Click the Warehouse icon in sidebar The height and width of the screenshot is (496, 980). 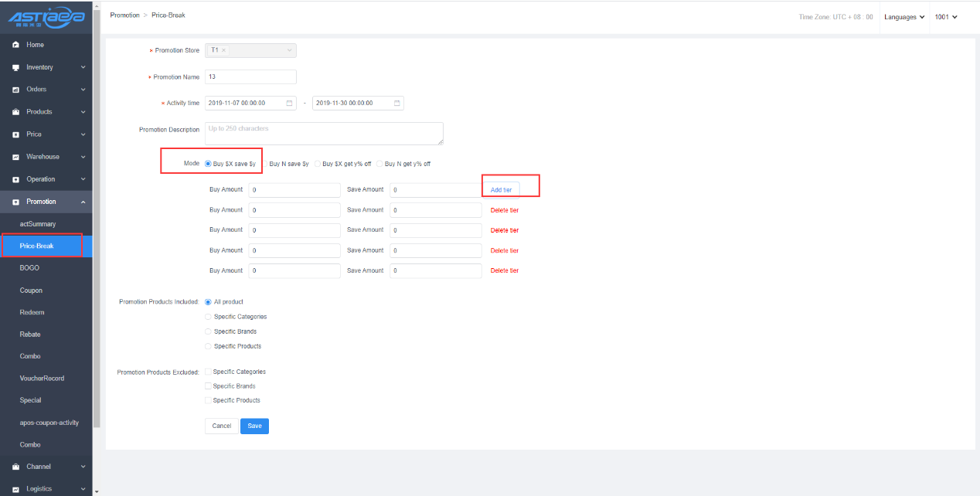point(15,157)
